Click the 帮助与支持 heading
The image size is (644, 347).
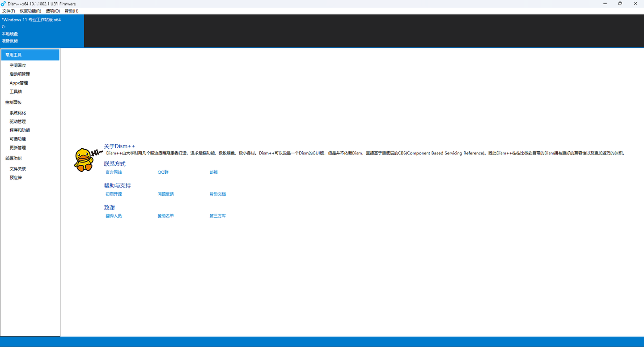(x=118, y=186)
